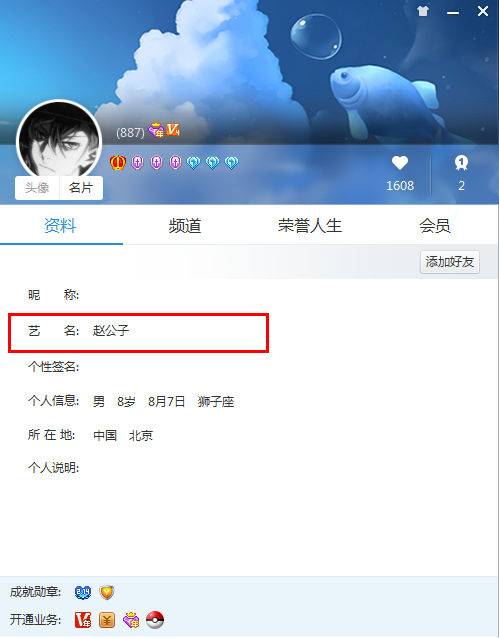This screenshot has width=499, height=638.
Task: Click the orange V4 VIP badge
Action: pos(173,130)
